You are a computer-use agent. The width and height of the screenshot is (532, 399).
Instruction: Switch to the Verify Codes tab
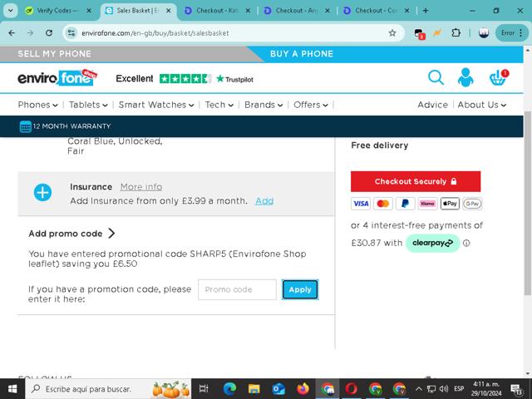58,11
